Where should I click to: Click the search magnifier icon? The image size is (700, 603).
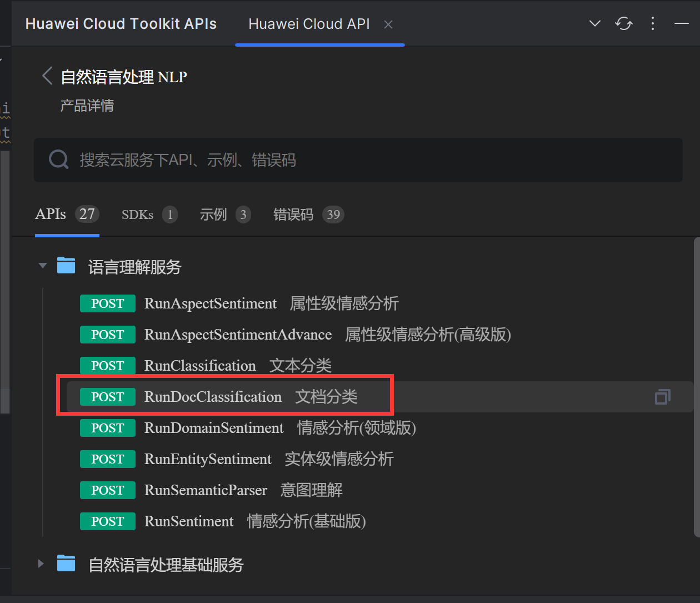(58, 160)
